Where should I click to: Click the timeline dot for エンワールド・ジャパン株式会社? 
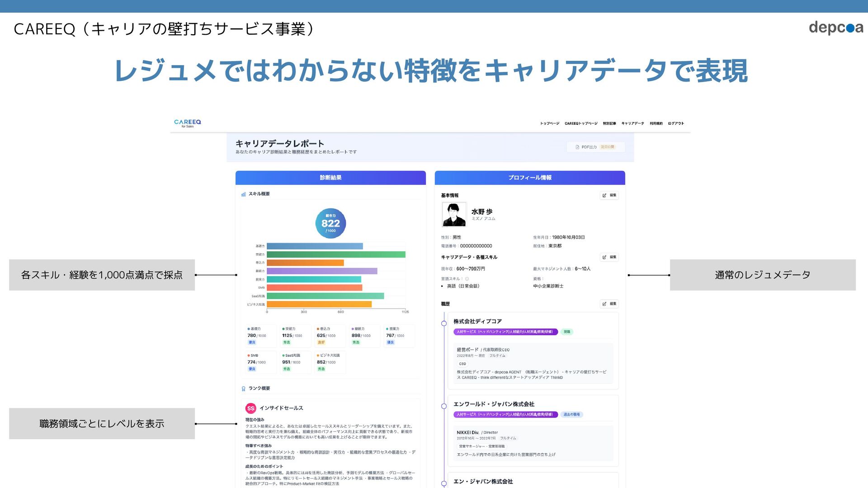click(444, 406)
